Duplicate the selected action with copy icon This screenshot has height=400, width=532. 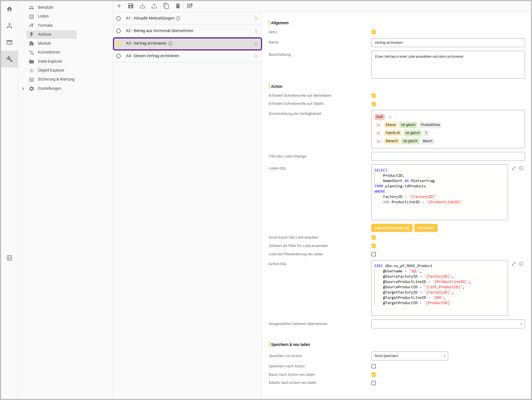click(x=166, y=6)
